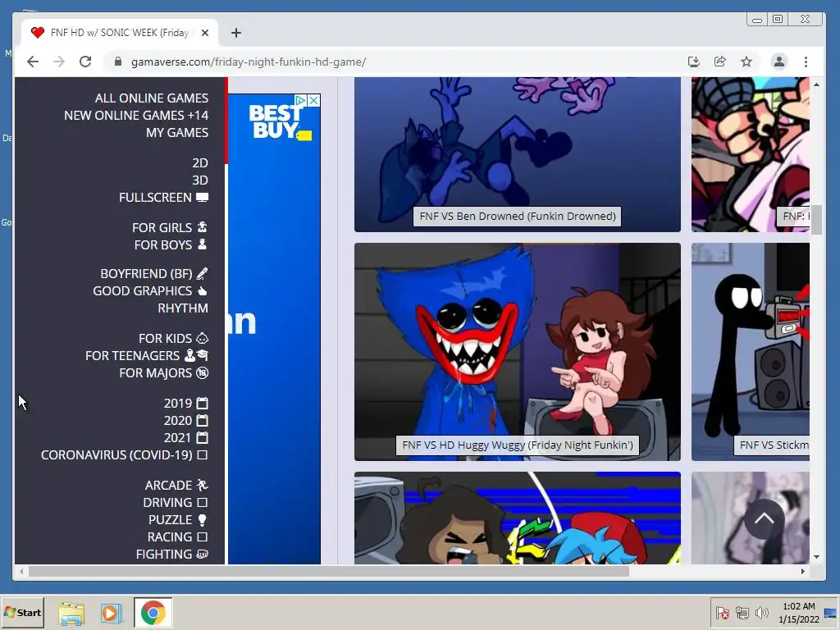The height and width of the screenshot is (630, 840).
Task: Select the 2D category
Action: click(x=200, y=163)
